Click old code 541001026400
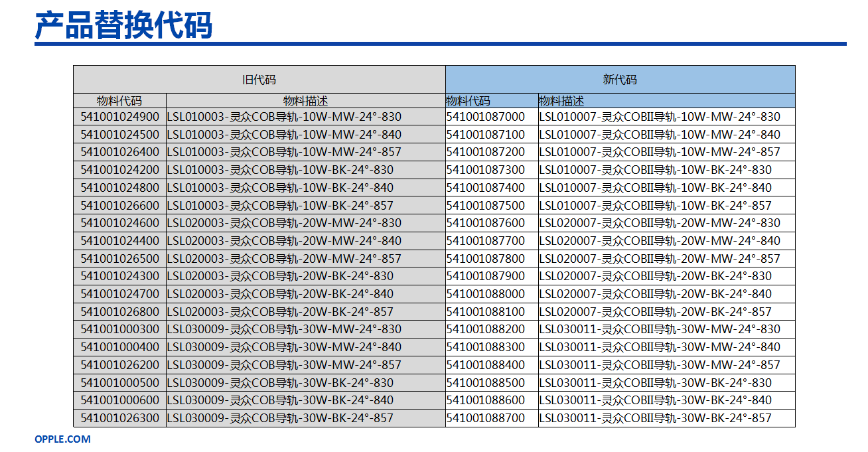 pos(120,152)
